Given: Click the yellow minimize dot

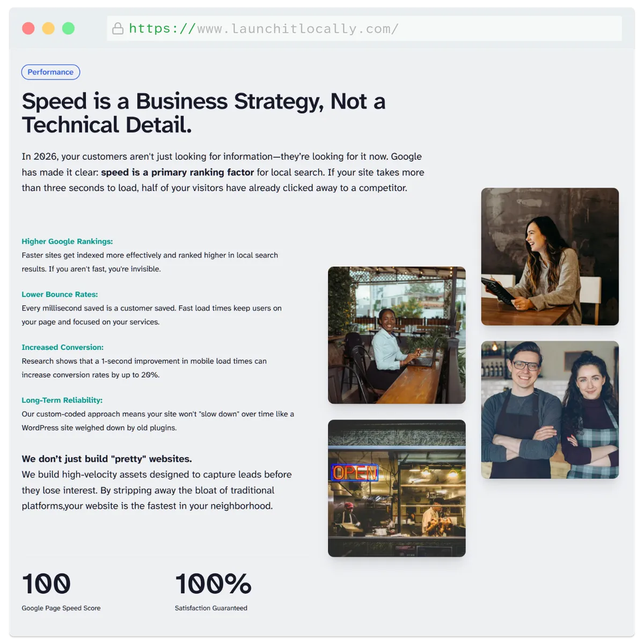Looking at the screenshot, I should (x=48, y=28).
